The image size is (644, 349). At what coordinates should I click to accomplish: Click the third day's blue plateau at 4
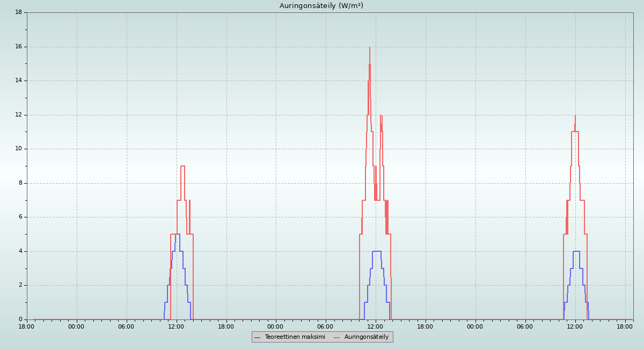(576, 251)
